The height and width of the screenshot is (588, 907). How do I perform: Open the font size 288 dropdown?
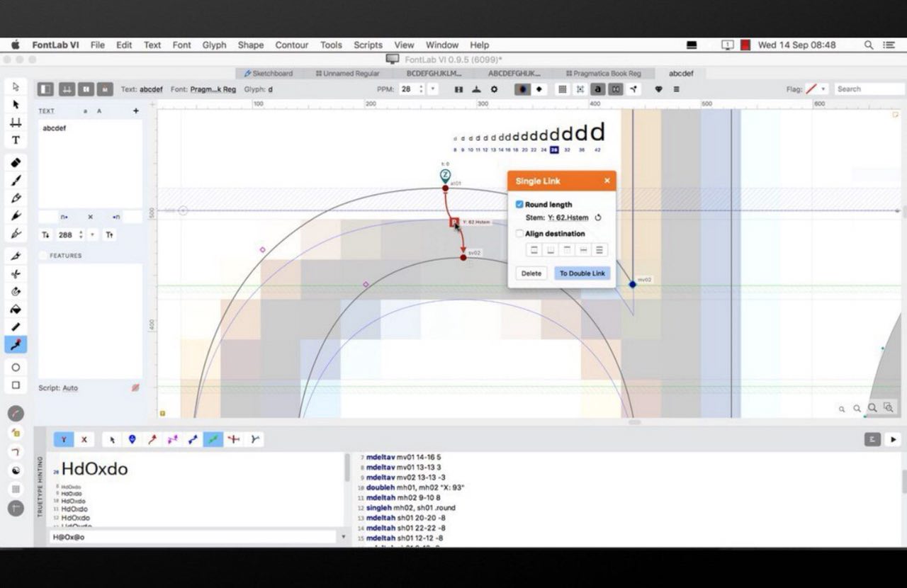(92, 234)
